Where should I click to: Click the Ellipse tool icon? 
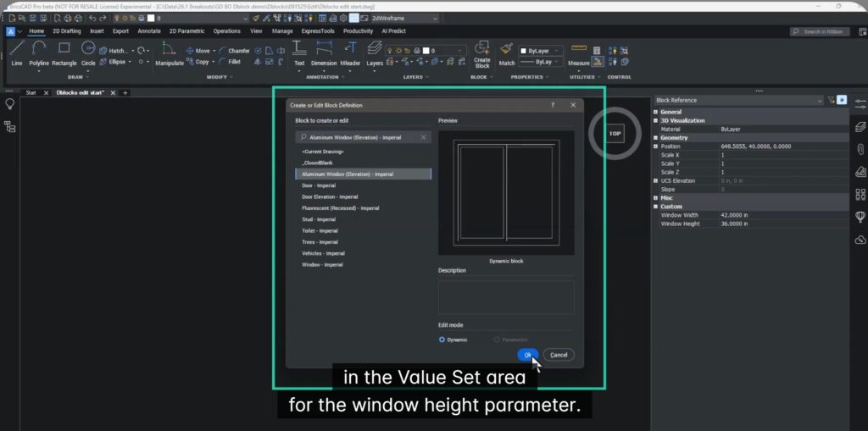point(103,62)
